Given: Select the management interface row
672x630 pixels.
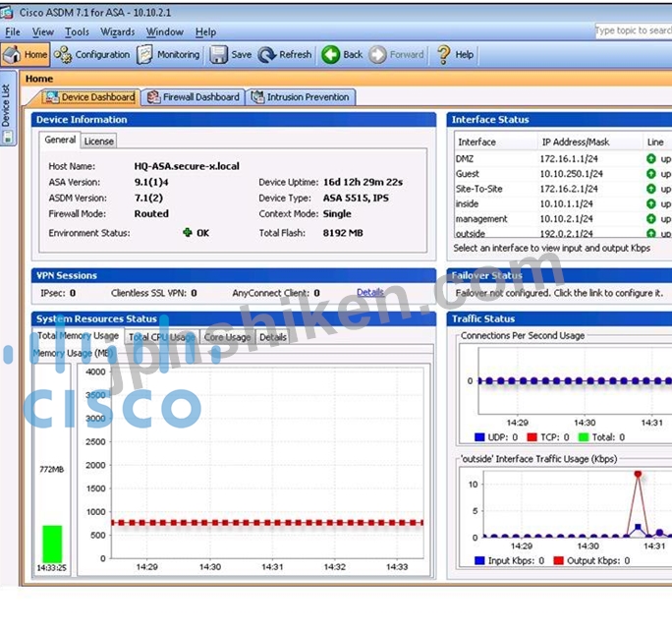Looking at the screenshot, I should (x=563, y=219).
